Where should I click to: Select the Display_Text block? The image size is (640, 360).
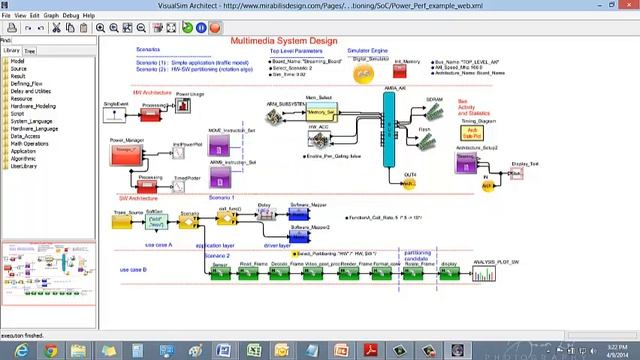[516, 173]
